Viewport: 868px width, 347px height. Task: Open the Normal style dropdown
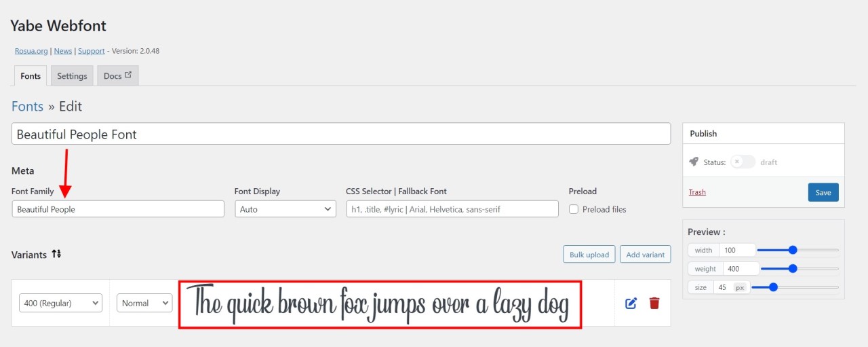(144, 303)
